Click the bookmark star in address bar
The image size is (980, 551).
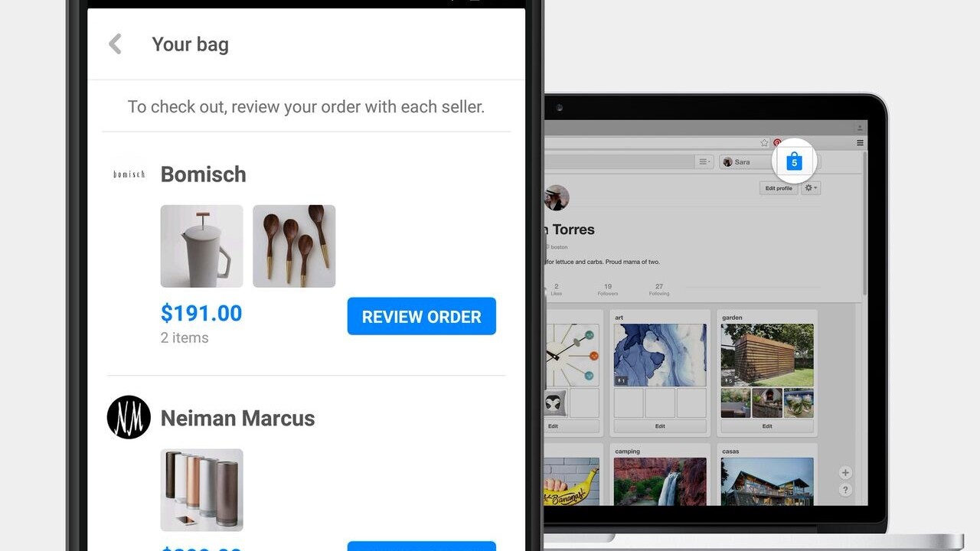[764, 143]
